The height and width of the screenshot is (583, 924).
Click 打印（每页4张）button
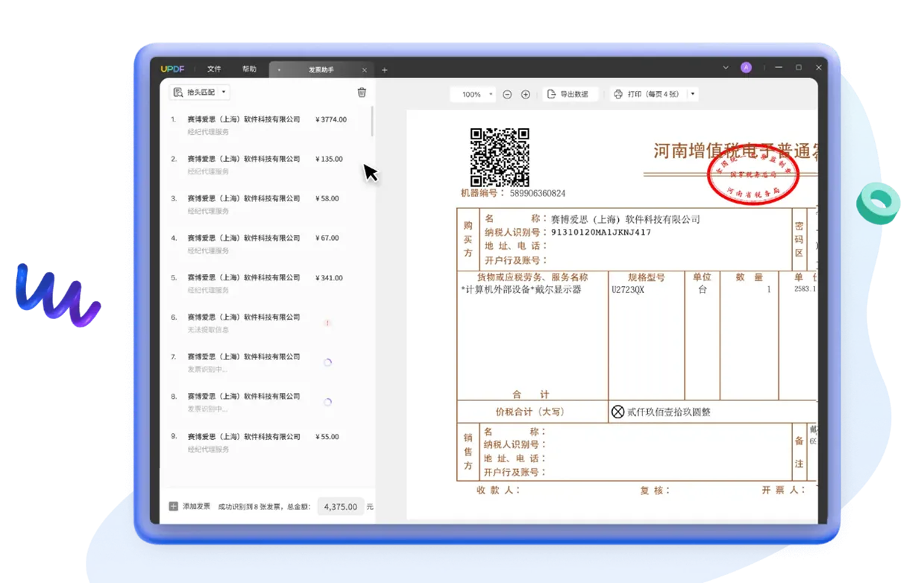(647, 95)
